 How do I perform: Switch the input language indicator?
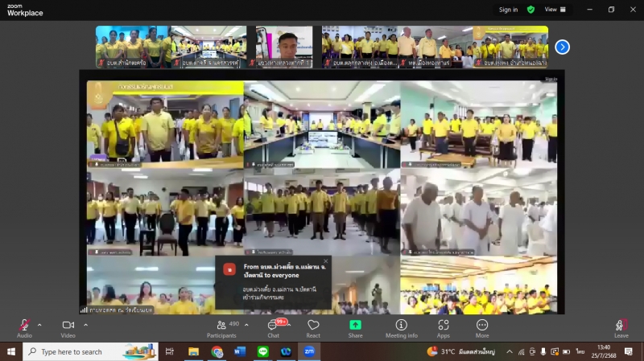580,351
